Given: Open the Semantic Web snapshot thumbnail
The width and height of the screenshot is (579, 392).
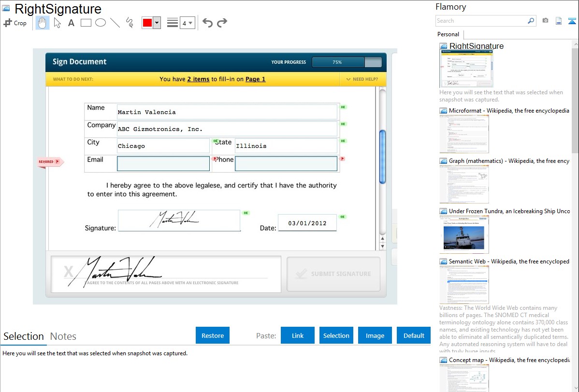Looking at the screenshot, I should tap(464, 285).
